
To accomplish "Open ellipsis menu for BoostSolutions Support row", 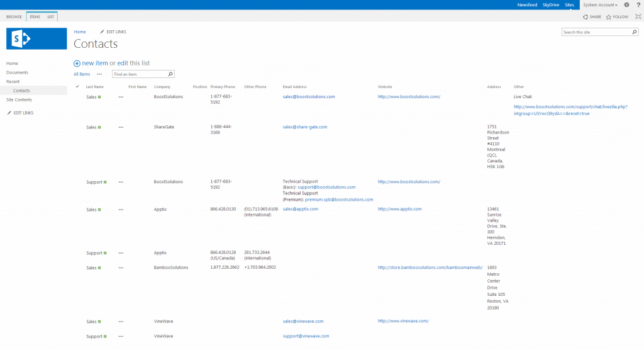I will [x=121, y=182].
